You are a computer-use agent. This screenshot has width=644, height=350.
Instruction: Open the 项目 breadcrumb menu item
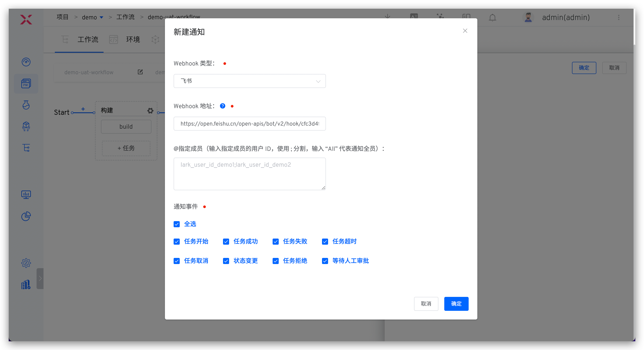pyautogui.click(x=62, y=17)
